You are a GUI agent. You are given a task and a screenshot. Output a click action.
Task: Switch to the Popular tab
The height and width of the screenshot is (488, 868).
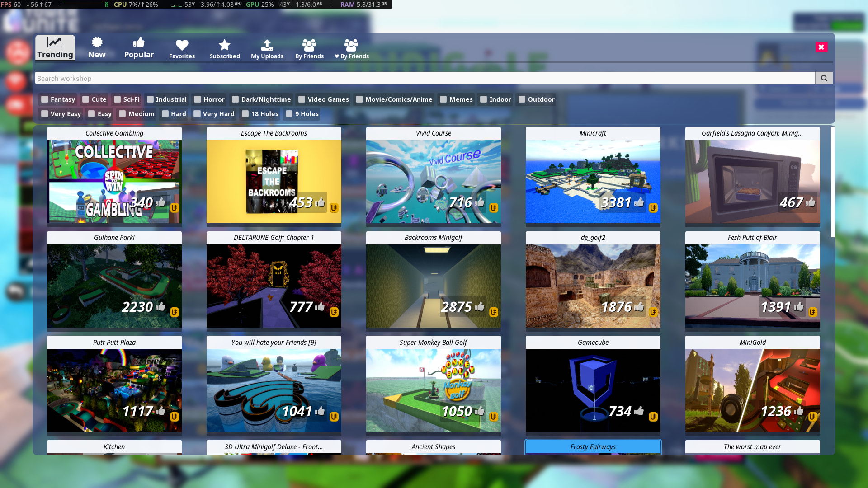coord(139,48)
